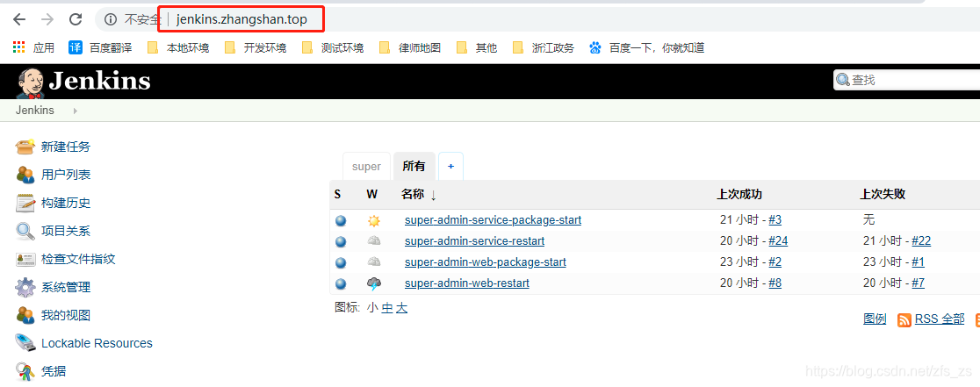The height and width of the screenshot is (387, 980).
Task: Click the 项目关系 magnifier icon
Action: point(25,231)
